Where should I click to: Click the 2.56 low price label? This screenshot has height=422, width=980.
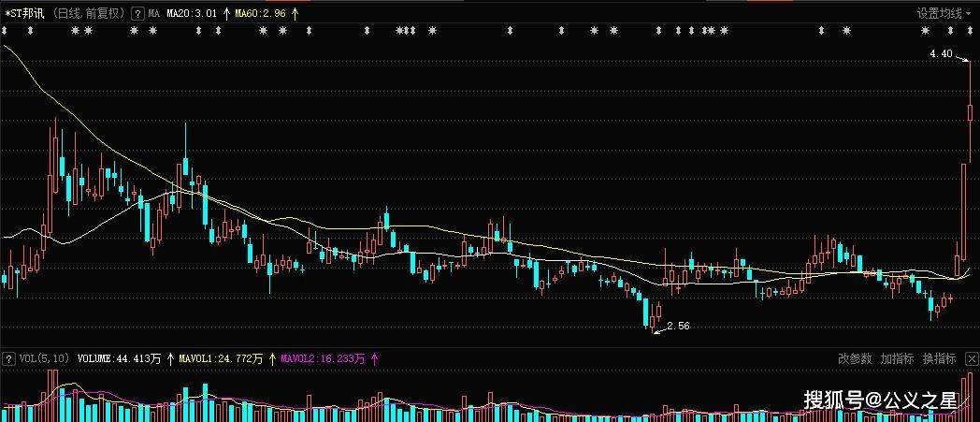coord(678,326)
